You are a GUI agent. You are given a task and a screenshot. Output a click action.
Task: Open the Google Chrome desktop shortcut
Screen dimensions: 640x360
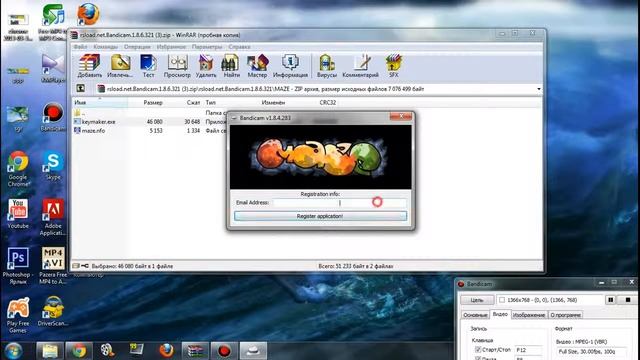pos(18,169)
